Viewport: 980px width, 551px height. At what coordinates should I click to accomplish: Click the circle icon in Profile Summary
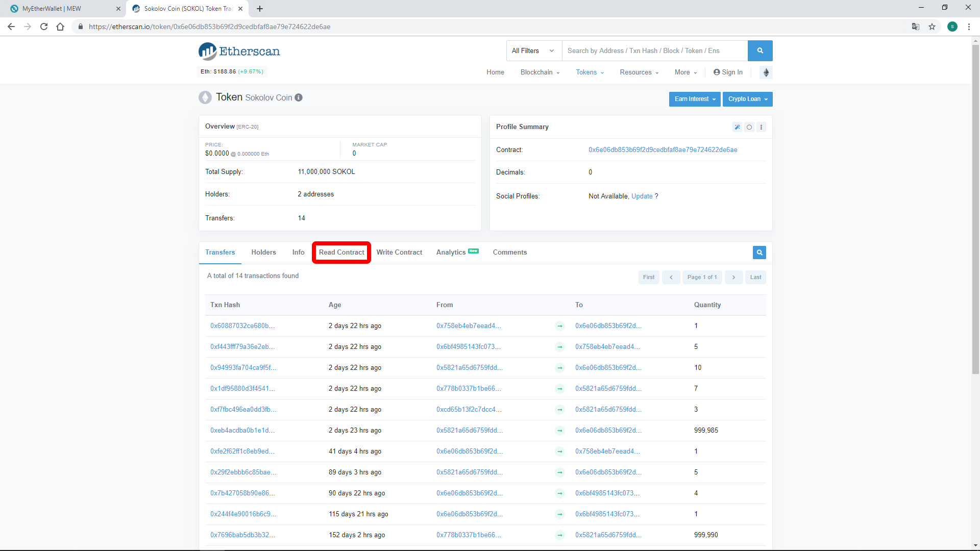749,127
